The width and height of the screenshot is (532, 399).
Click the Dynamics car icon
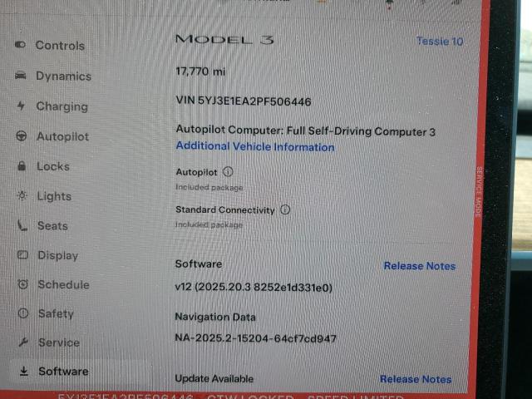[x=20, y=76]
